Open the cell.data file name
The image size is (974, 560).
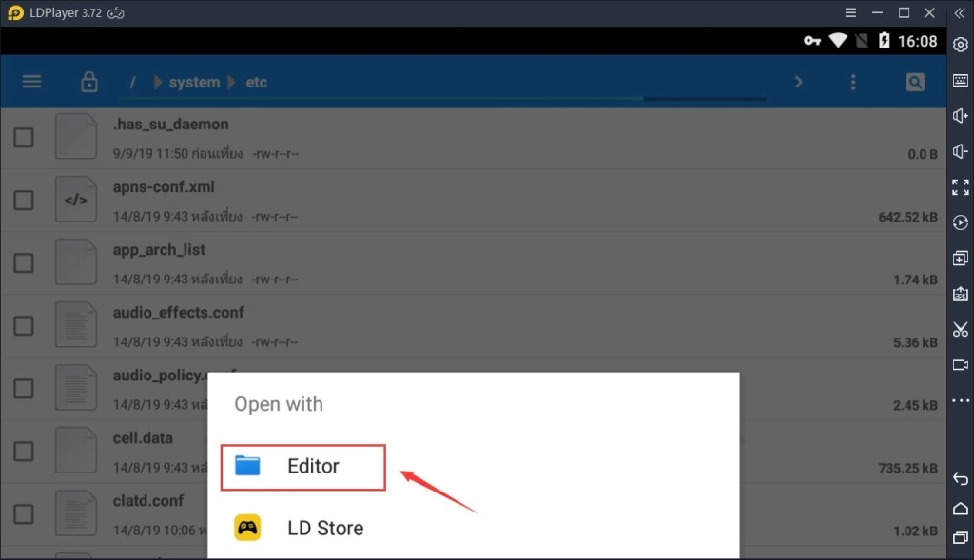click(143, 437)
